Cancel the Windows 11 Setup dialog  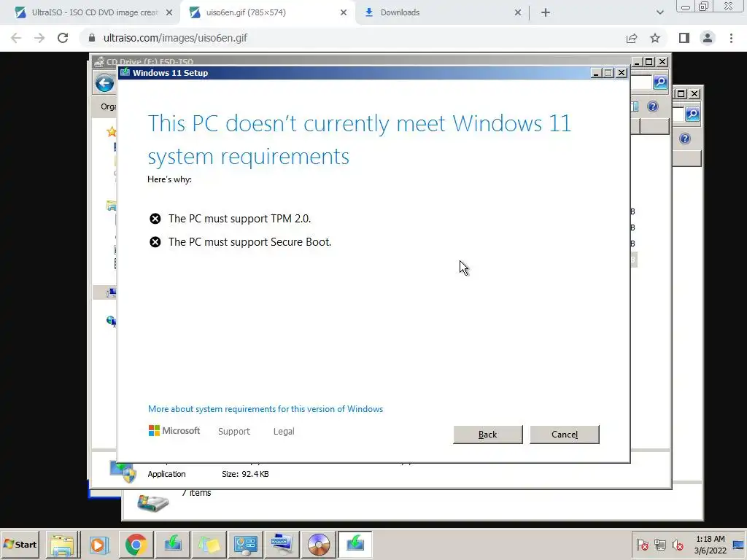pyautogui.click(x=565, y=435)
